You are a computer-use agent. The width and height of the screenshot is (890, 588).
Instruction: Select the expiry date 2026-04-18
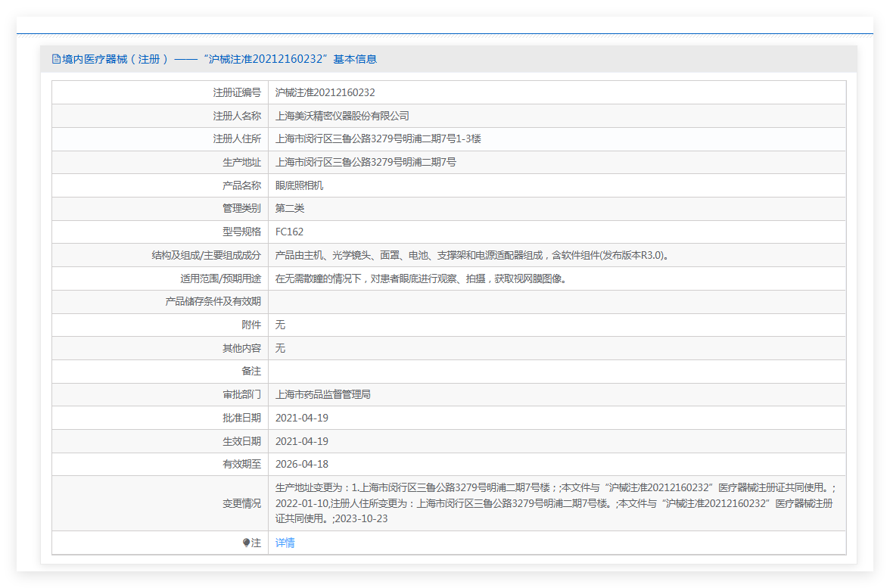coord(301,464)
